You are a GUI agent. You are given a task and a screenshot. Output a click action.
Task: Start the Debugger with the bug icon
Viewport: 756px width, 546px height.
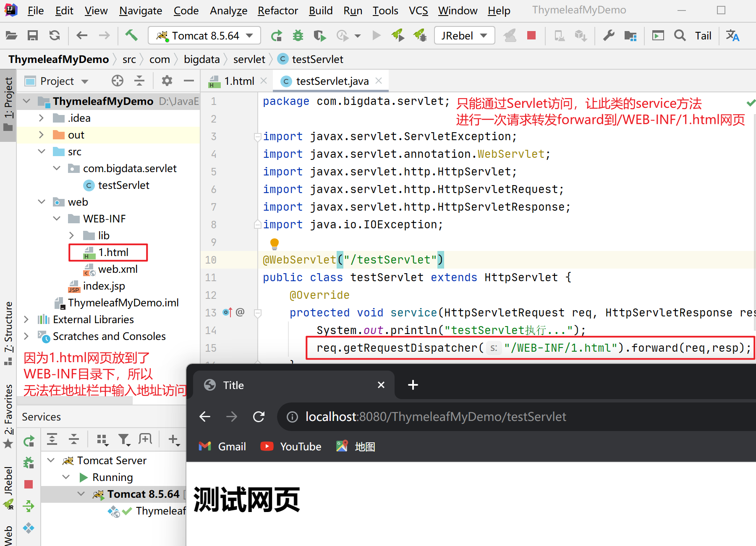click(298, 35)
